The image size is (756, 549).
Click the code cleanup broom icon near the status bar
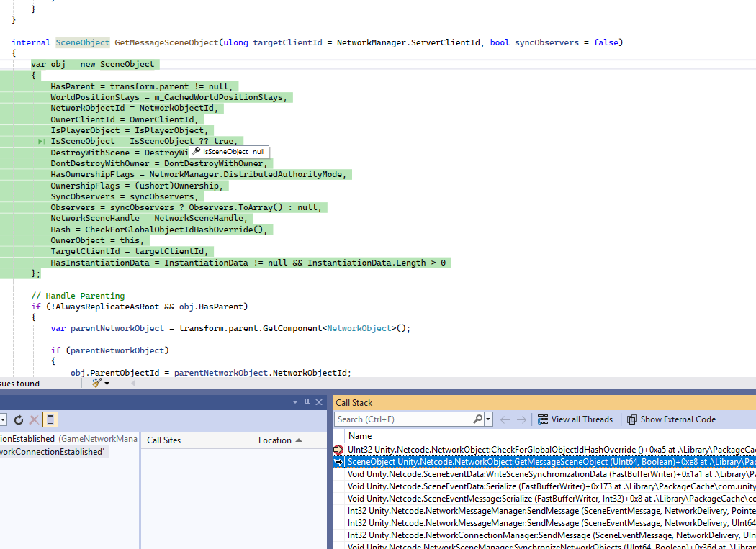tap(96, 383)
